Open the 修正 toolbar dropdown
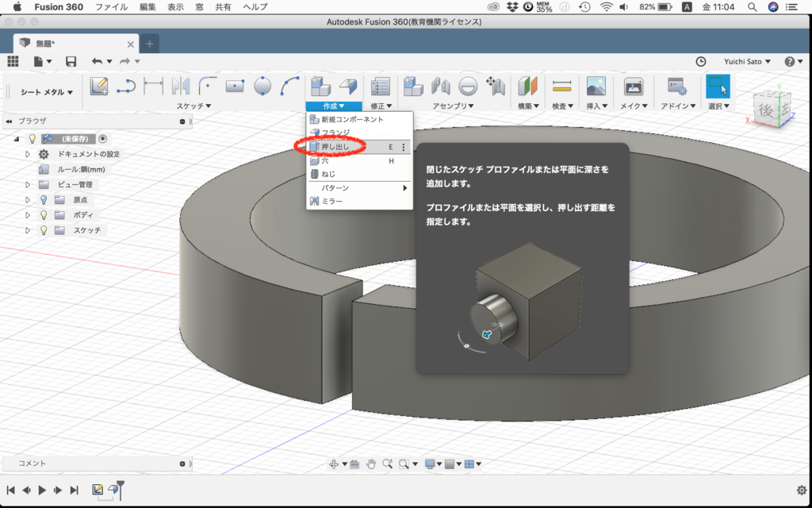 pos(381,106)
